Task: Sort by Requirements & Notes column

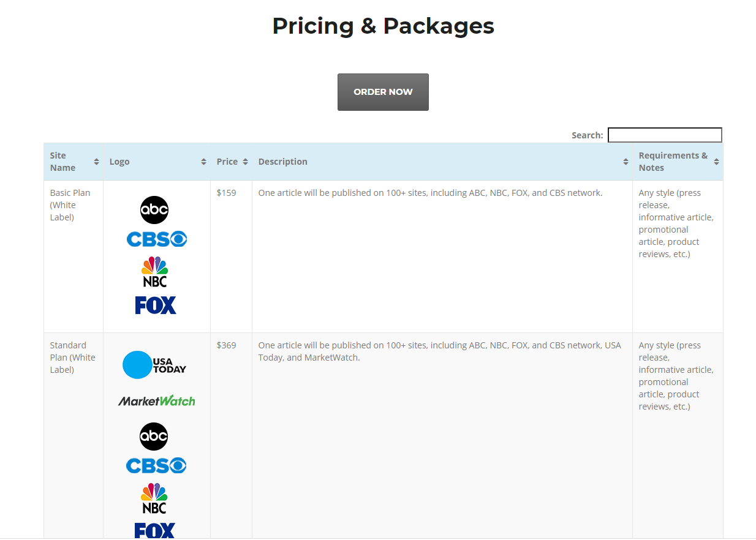Action: pos(677,162)
